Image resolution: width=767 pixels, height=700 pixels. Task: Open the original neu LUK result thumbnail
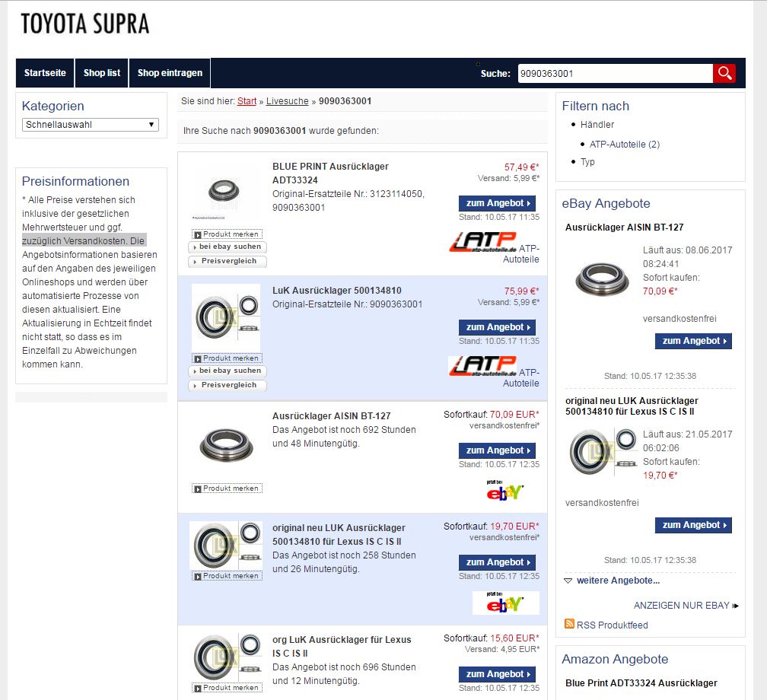point(226,545)
